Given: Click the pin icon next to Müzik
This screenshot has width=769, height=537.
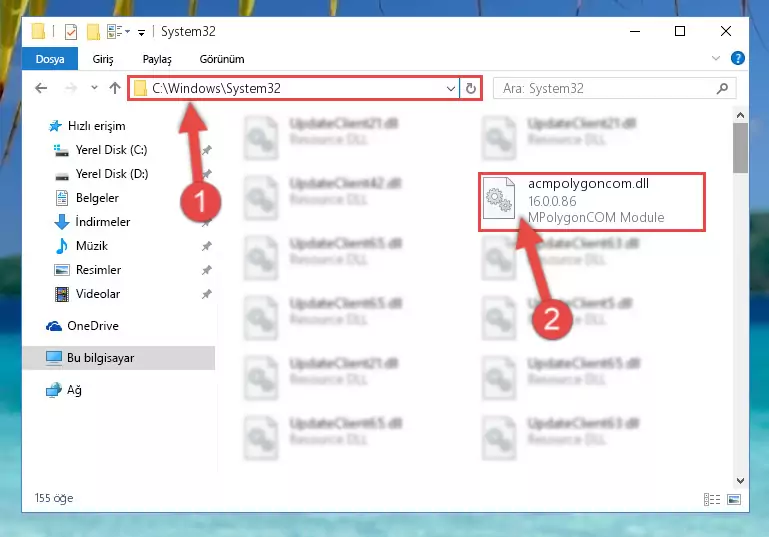Looking at the screenshot, I should pos(207,246).
